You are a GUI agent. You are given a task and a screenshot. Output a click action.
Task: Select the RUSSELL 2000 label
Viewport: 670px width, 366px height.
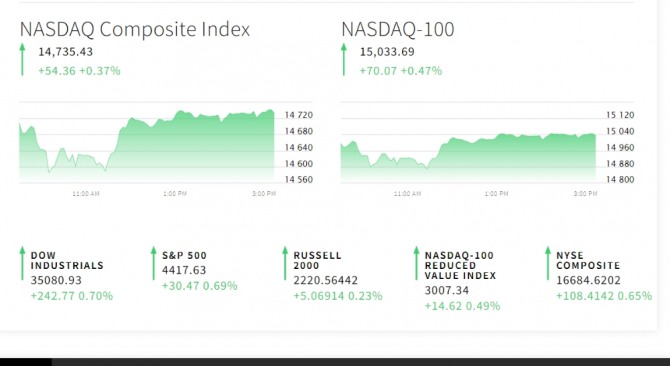tap(317, 261)
